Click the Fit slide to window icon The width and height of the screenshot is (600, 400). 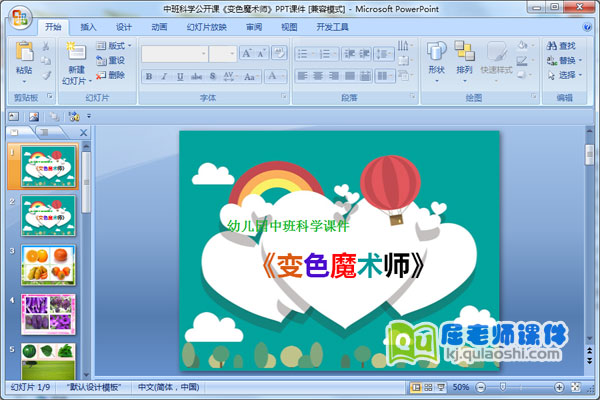(576, 387)
